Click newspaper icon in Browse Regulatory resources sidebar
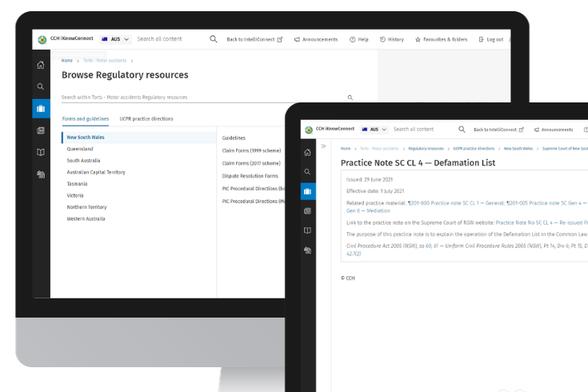The width and height of the screenshot is (588, 392). pos(41,130)
